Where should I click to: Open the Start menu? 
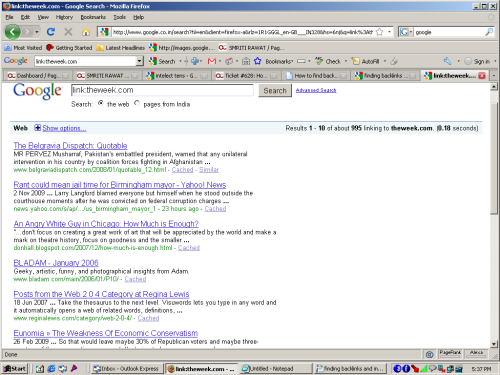click(14, 368)
